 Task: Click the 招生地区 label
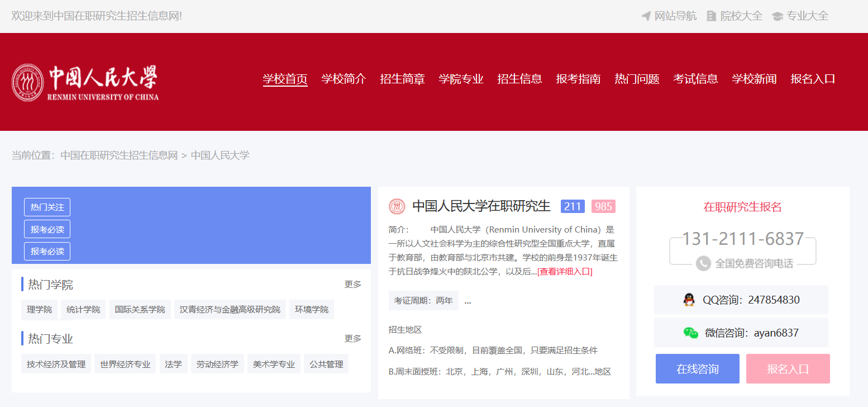pos(405,329)
